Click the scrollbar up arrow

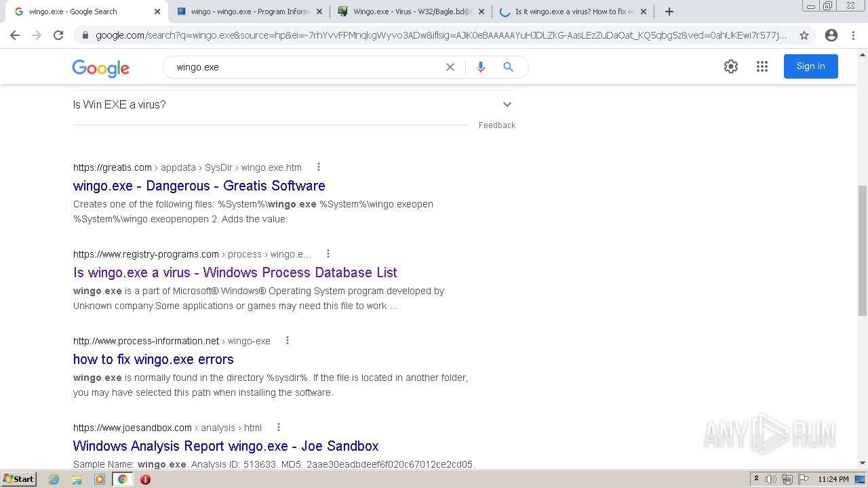863,54
